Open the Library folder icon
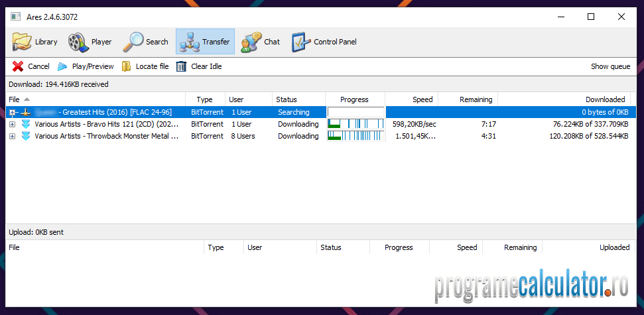This screenshot has height=315, width=644. 22,42
